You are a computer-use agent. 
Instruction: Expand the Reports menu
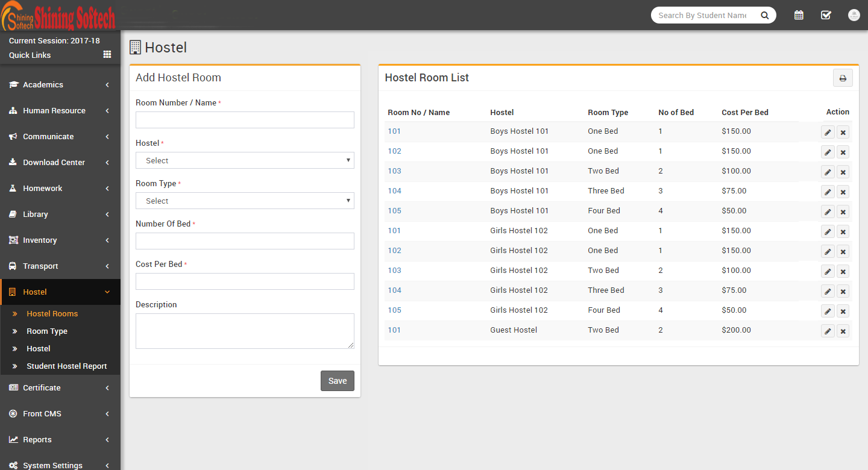point(60,439)
